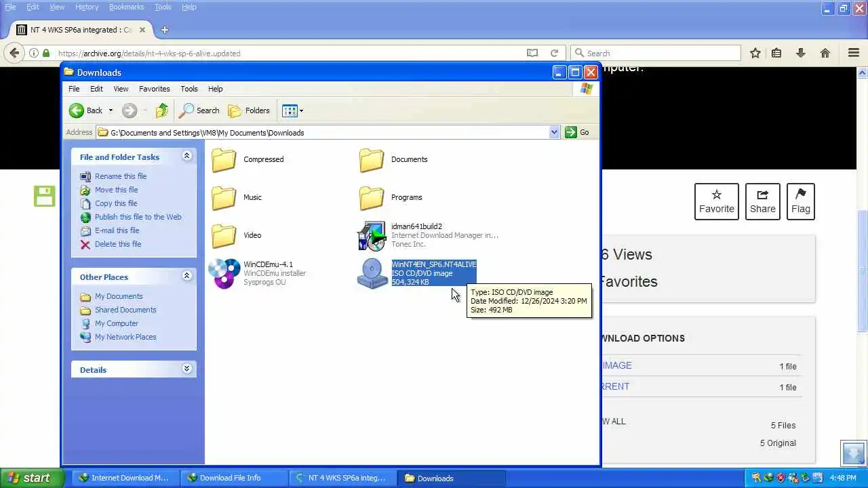The image size is (868, 488).
Task: Click Rename this file task
Action: [121, 176]
